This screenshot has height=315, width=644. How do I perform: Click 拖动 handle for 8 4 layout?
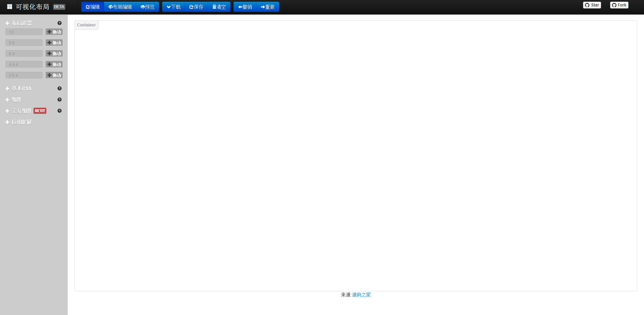point(54,54)
